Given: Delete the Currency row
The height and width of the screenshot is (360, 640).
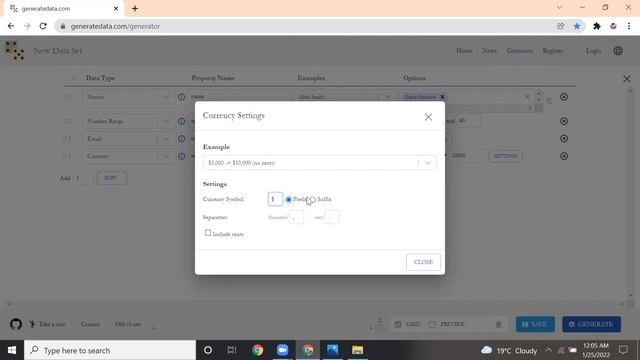Looking at the screenshot, I should coord(564,156).
